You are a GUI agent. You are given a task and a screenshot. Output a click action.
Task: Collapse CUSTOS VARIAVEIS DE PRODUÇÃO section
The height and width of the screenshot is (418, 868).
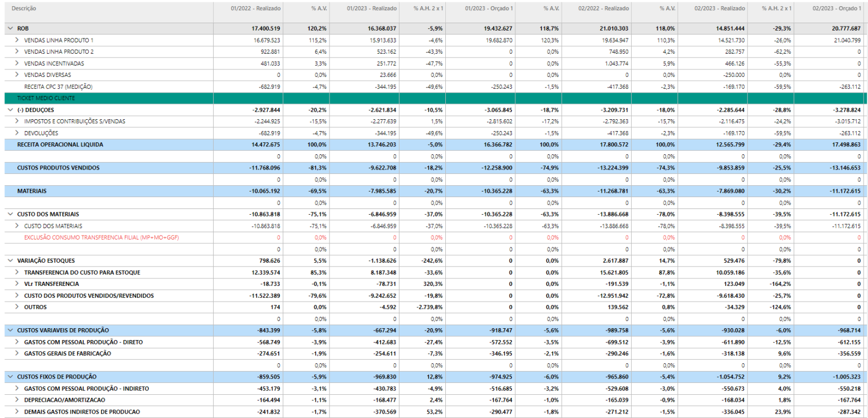point(10,330)
